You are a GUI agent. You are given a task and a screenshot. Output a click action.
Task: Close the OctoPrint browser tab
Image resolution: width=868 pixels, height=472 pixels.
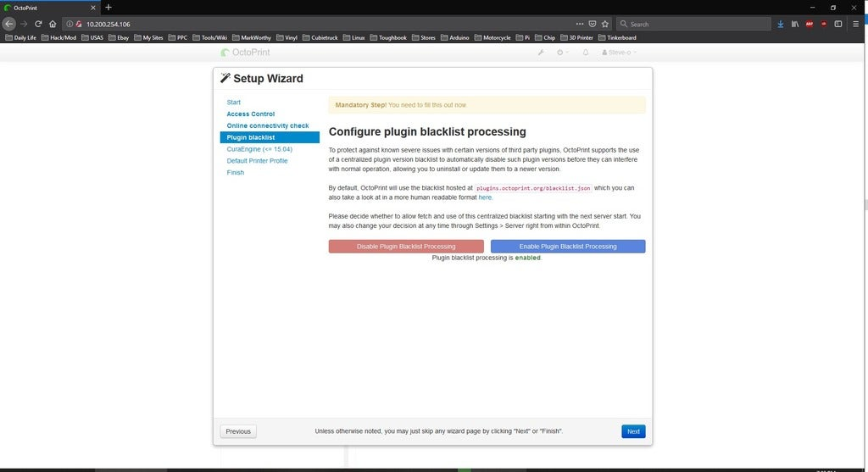[92, 8]
